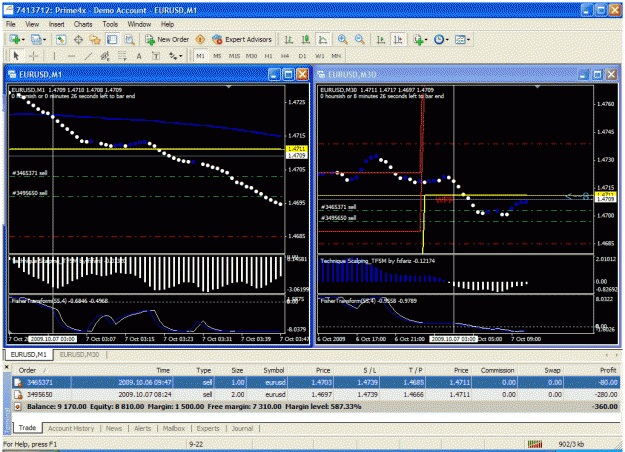Open the View menu
Viewport: 625px width, 452px height.
coord(32,24)
